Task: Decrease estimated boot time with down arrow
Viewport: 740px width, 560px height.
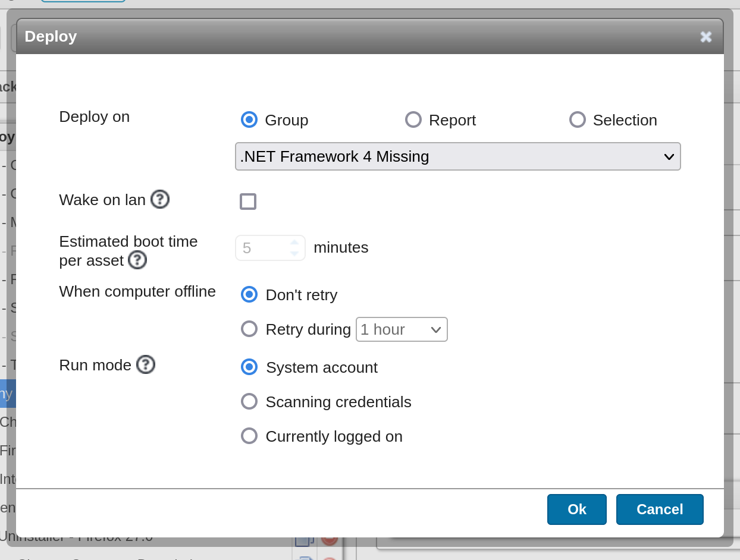Action: pos(294,253)
